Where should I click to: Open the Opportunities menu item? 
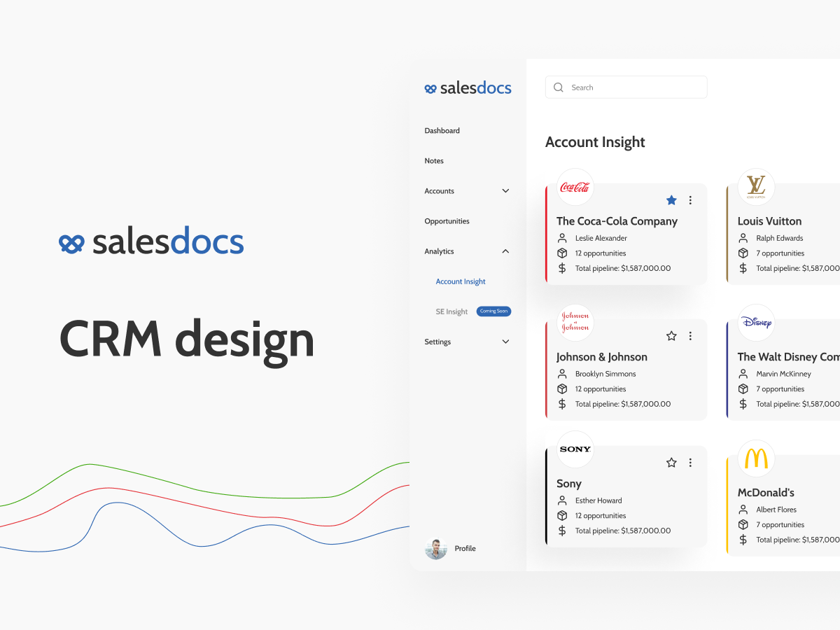(447, 221)
